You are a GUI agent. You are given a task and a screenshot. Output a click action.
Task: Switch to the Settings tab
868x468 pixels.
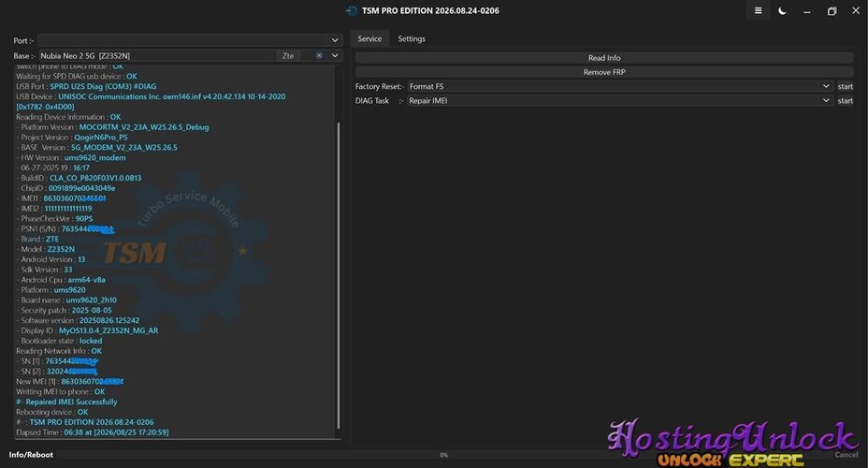pos(412,38)
